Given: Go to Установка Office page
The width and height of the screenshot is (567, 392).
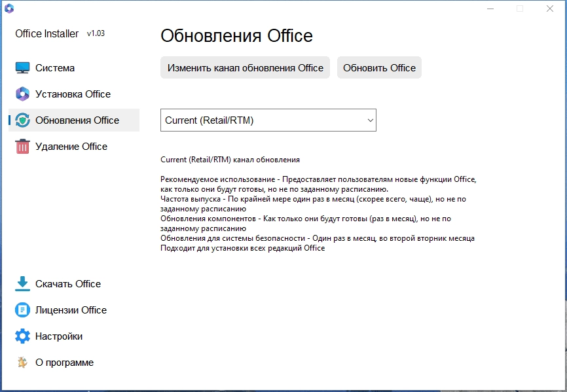Looking at the screenshot, I should pyautogui.click(x=74, y=94).
